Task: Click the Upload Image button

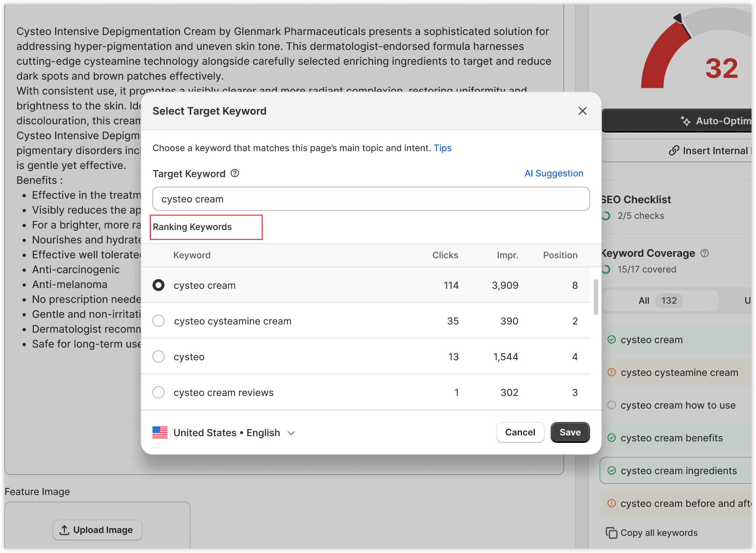Action: [x=97, y=530]
